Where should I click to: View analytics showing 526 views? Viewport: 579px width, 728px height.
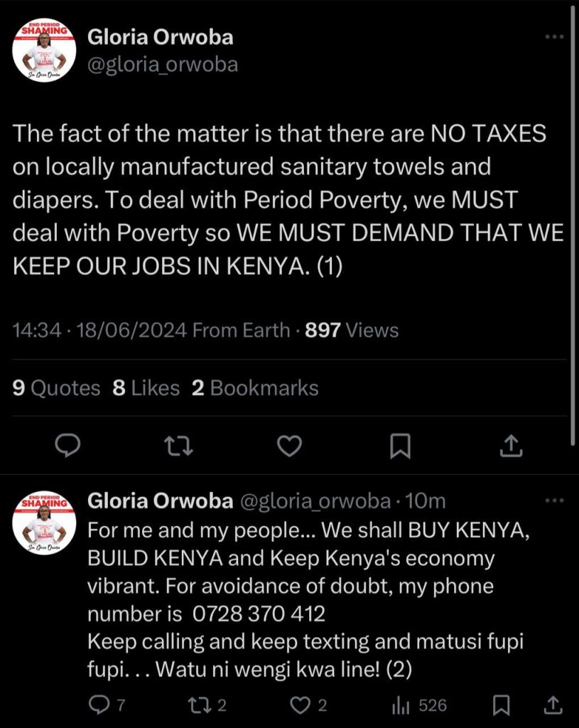point(420,705)
